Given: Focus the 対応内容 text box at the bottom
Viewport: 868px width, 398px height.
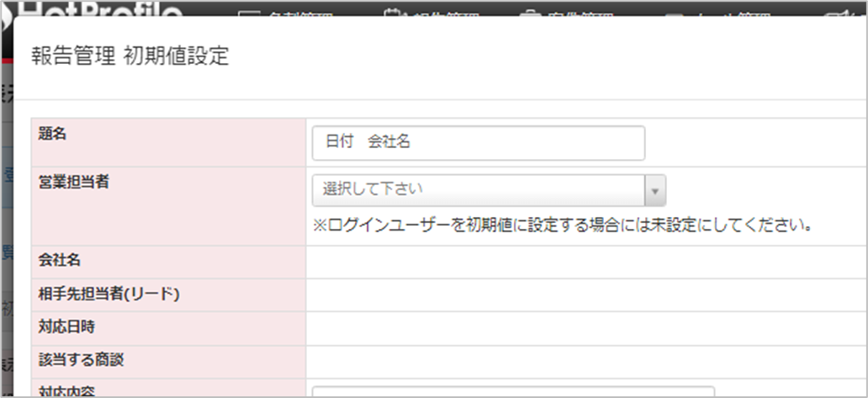Looking at the screenshot, I should (513, 391).
